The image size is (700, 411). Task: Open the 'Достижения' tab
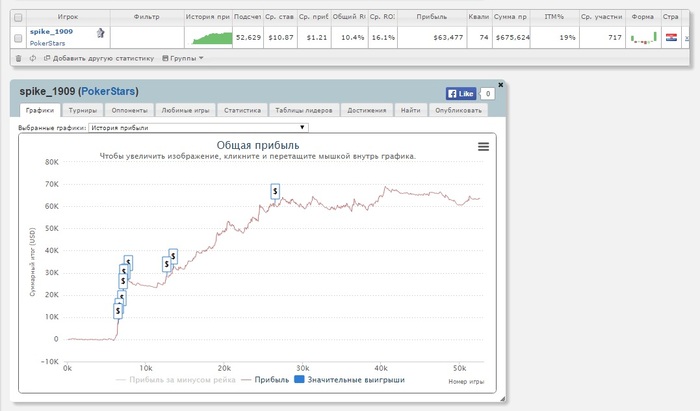367,110
